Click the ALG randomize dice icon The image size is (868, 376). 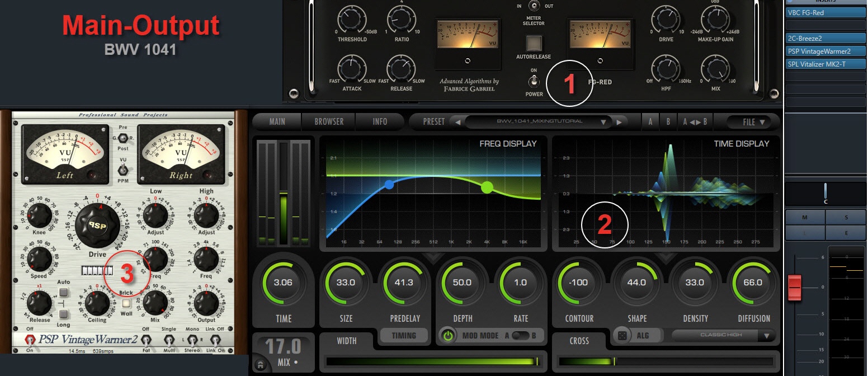tap(621, 336)
